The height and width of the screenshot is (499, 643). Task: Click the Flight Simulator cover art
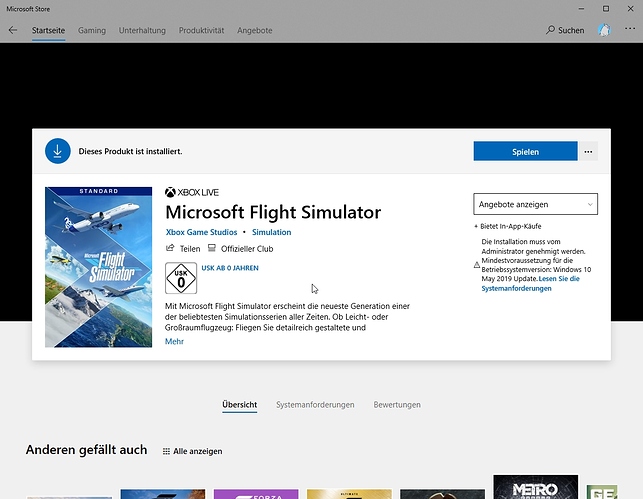tap(98, 267)
